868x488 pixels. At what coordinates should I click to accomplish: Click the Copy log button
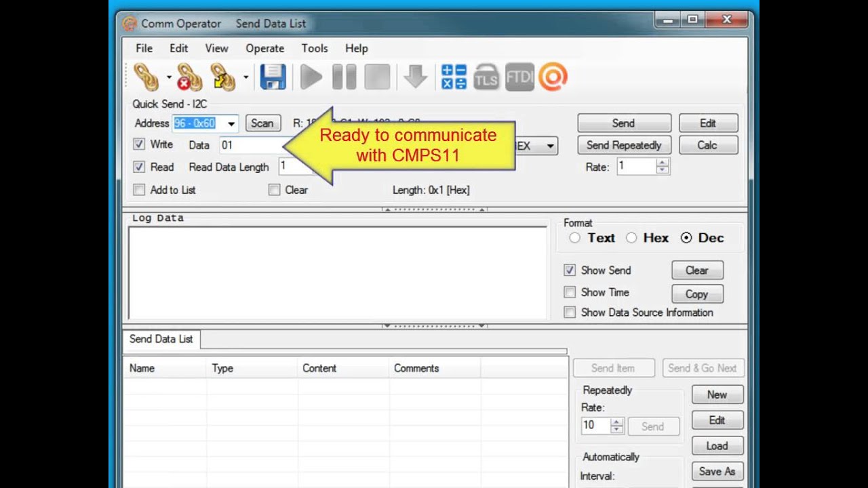coord(697,294)
